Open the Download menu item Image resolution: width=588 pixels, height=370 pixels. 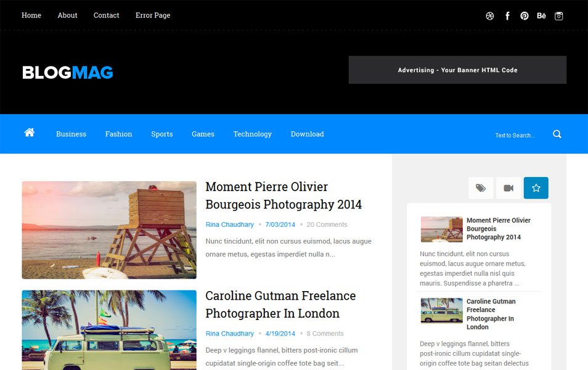pos(307,134)
